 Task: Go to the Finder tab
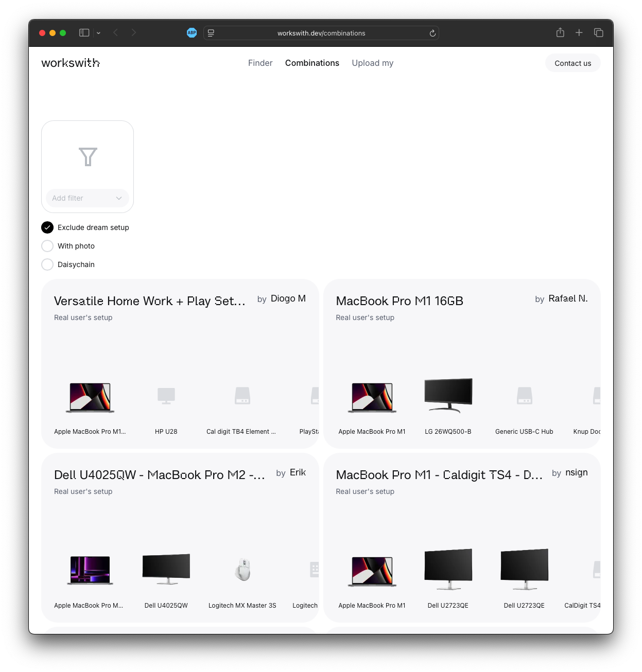260,63
